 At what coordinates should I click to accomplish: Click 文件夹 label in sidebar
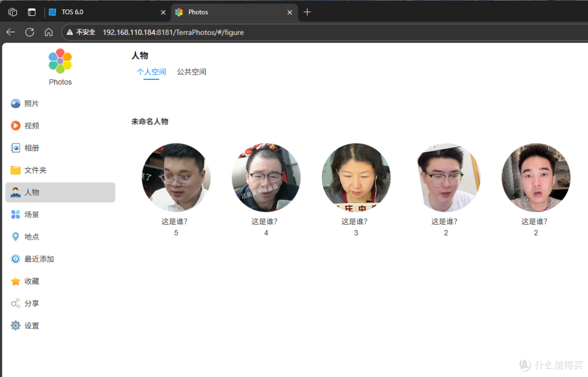[35, 170]
